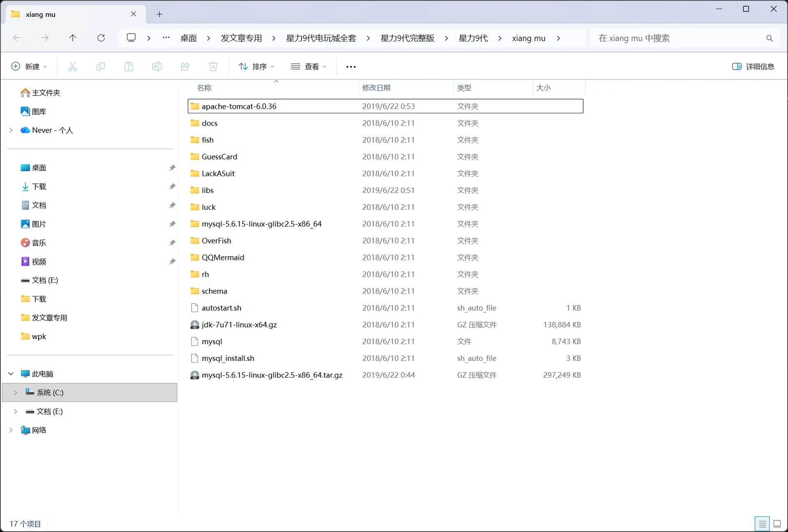Open the 查看 (View) dropdown

(309, 66)
